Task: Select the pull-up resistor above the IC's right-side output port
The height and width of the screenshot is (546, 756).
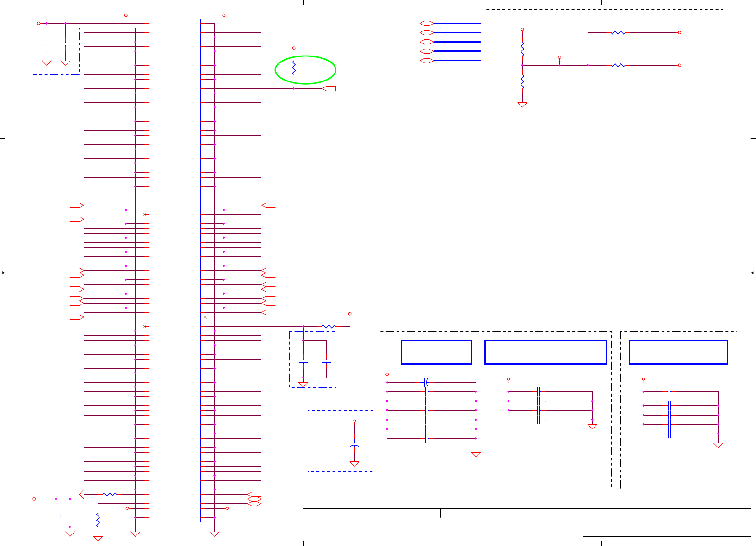Action: coord(294,68)
